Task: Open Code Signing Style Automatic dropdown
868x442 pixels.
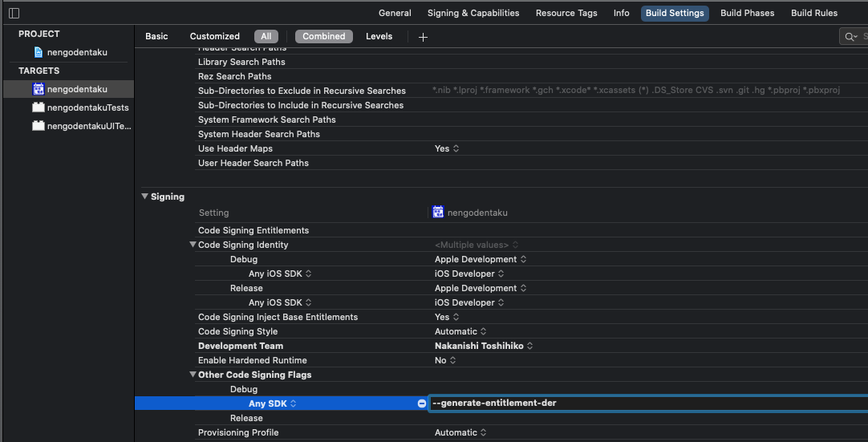Action: click(x=460, y=331)
